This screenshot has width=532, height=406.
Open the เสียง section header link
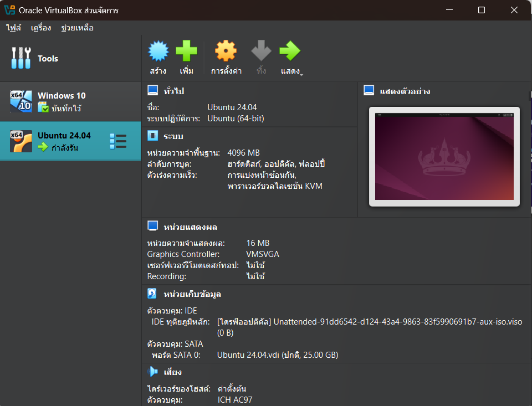pyautogui.click(x=173, y=372)
